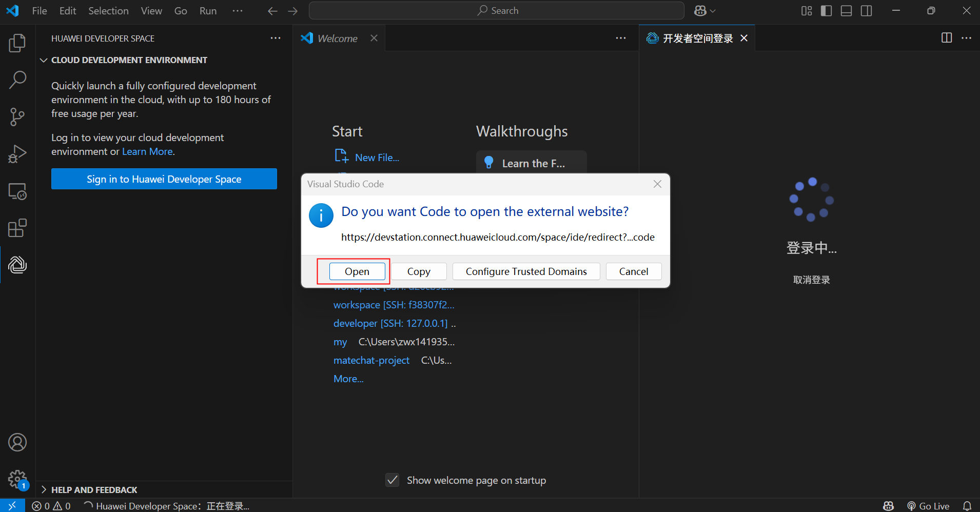Viewport: 980px width, 512px height.
Task: Open recent matechat-project folder
Action: 371,360
